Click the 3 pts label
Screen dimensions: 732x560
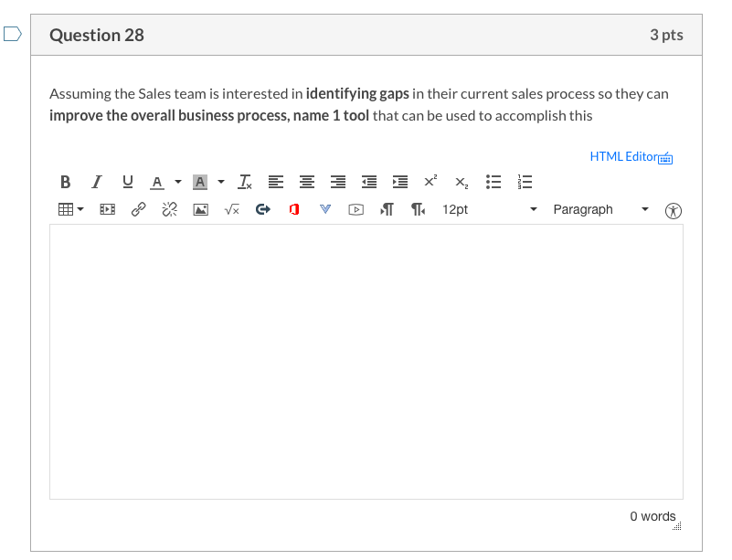point(666,35)
